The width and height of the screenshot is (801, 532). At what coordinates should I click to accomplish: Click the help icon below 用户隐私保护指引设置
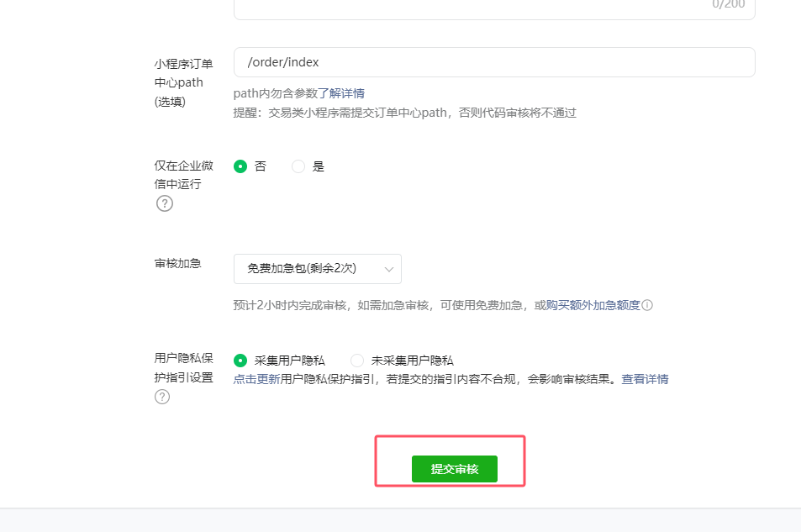pos(162,397)
